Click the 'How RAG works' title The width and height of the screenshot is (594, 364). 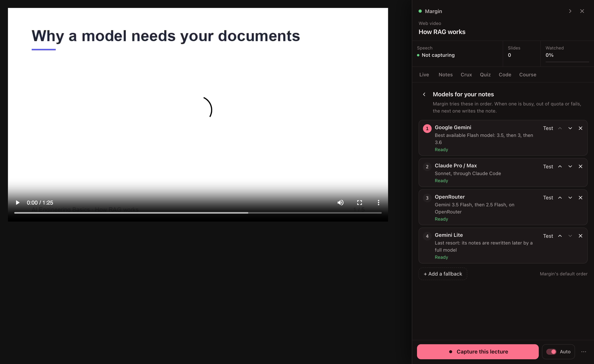(x=442, y=32)
